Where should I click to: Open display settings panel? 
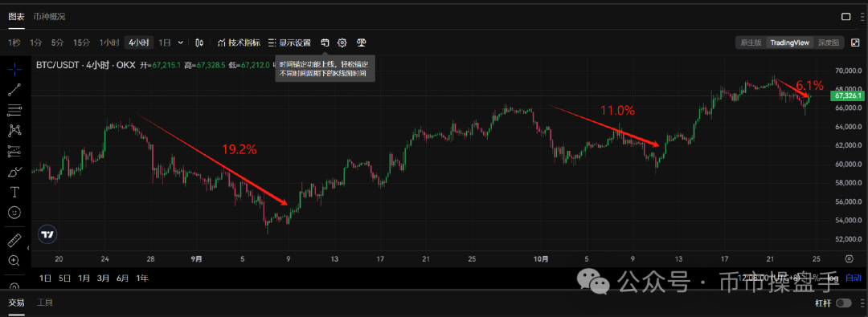289,43
